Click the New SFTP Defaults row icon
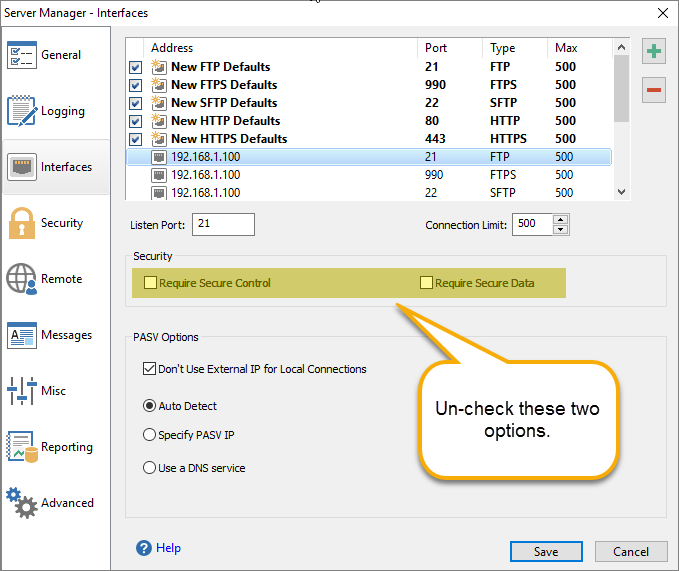The height and width of the screenshot is (571, 679). pyautogui.click(x=159, y=103)
